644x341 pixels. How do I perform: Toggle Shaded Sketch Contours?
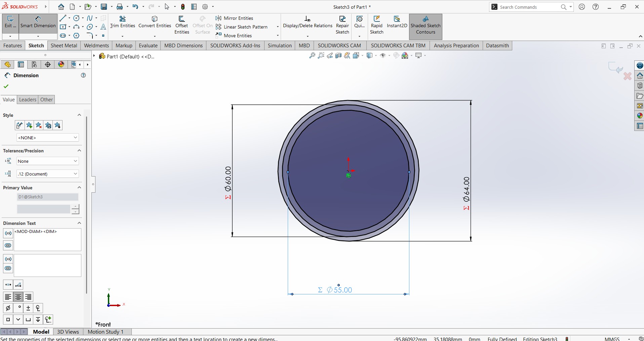426,27
